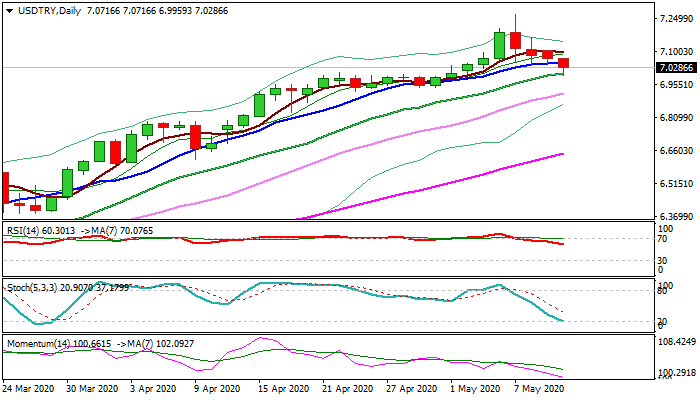Select the 27 Apr 2020 date label
700x400 pixels.
click(x=412, y=389)
